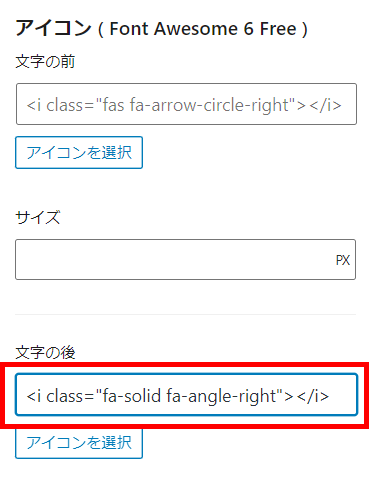Click アイコンを選択 button below 文字の後
The height and width of the screenshot is (490, 371).
point(79,443)
